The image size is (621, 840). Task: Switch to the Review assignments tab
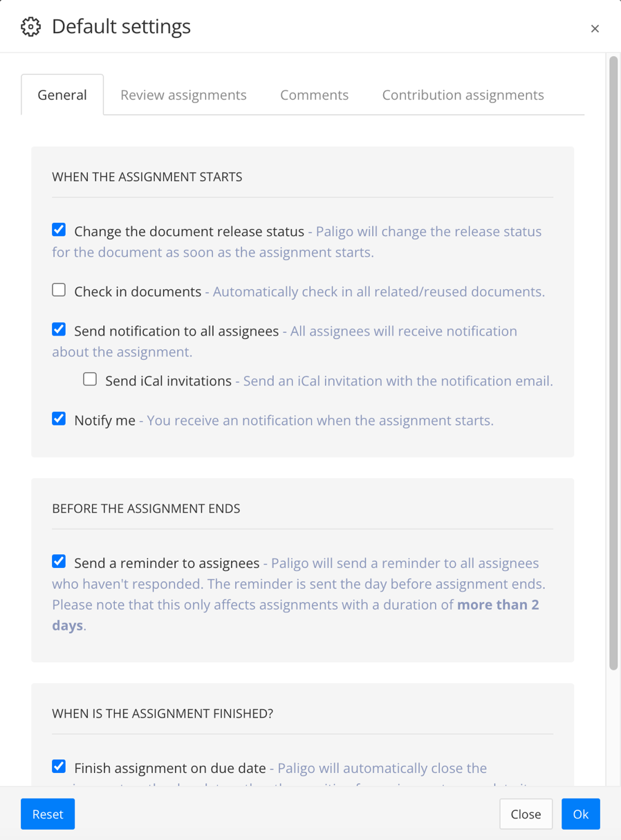pos(183,95)
